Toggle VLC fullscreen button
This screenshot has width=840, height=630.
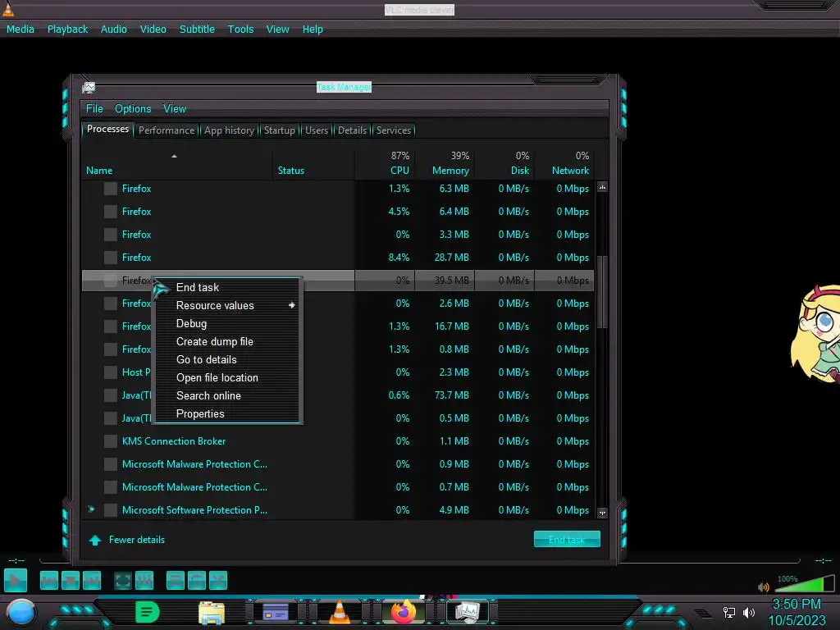123,580
